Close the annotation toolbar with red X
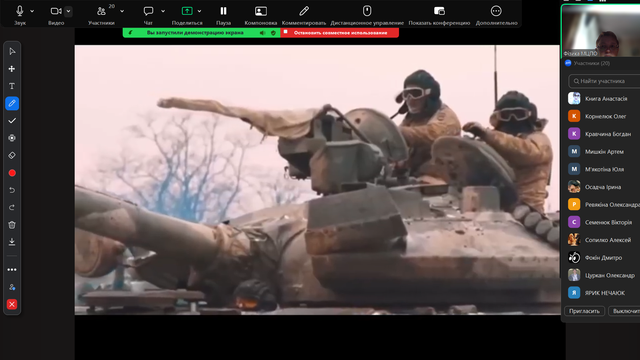 coord(12,304)
